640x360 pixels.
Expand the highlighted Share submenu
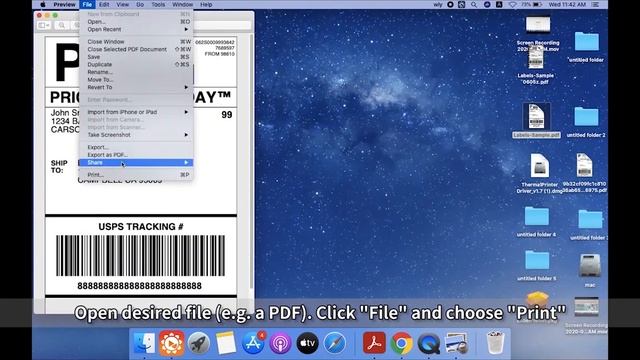[136, 162]
